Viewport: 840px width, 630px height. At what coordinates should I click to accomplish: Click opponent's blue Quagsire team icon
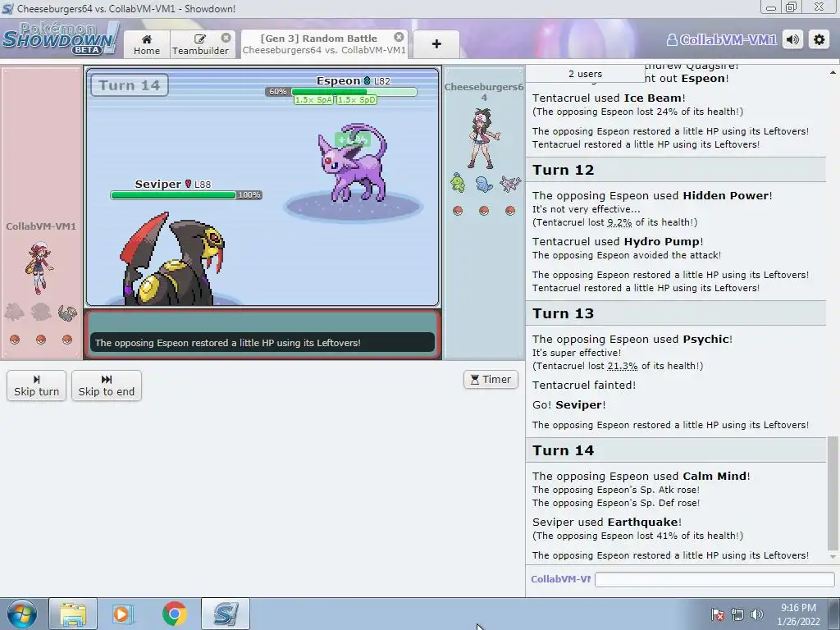(484, 183)
